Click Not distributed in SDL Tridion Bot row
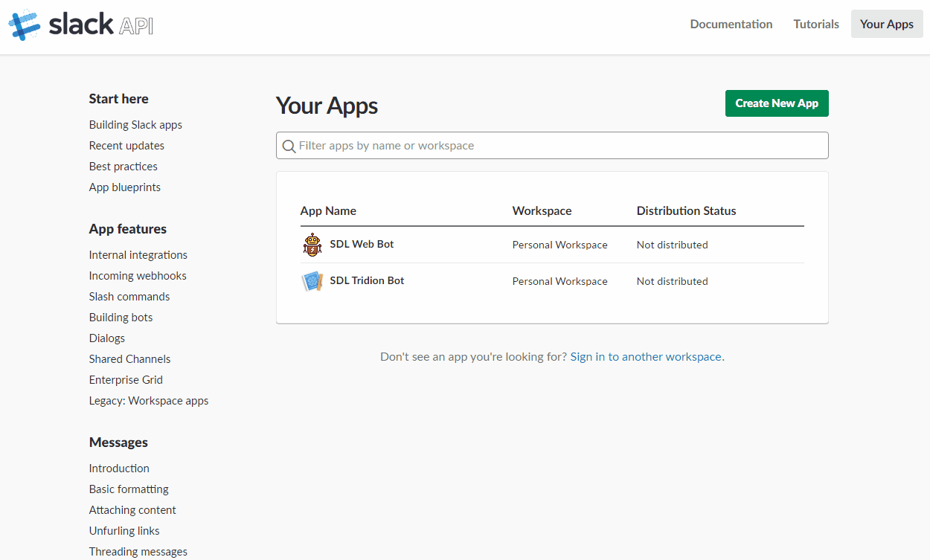This screenshot has width=930, height=560. (672, 281)
